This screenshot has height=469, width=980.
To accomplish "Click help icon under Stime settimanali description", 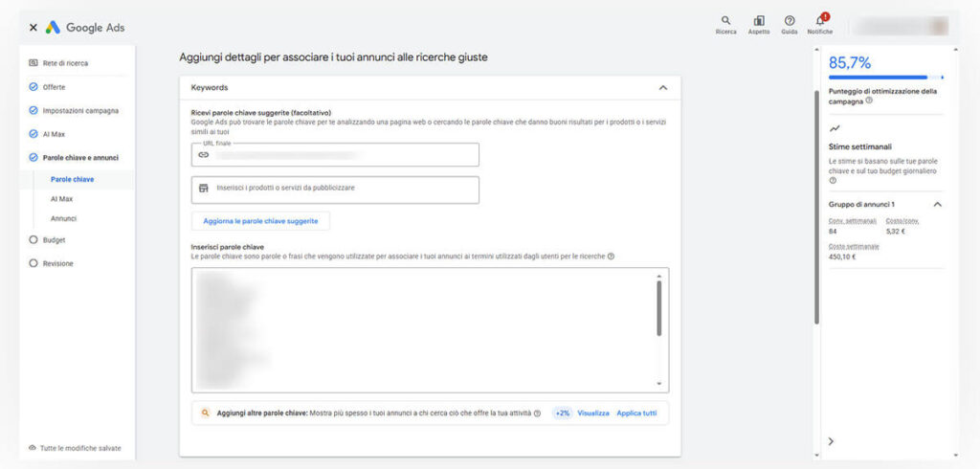I will click(x=833, y=181).
